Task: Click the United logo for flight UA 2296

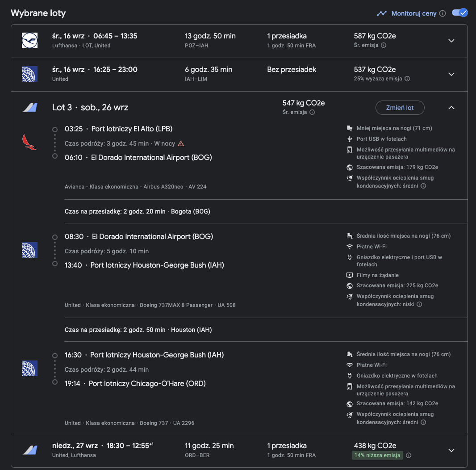Action: [x=30, y=368]
